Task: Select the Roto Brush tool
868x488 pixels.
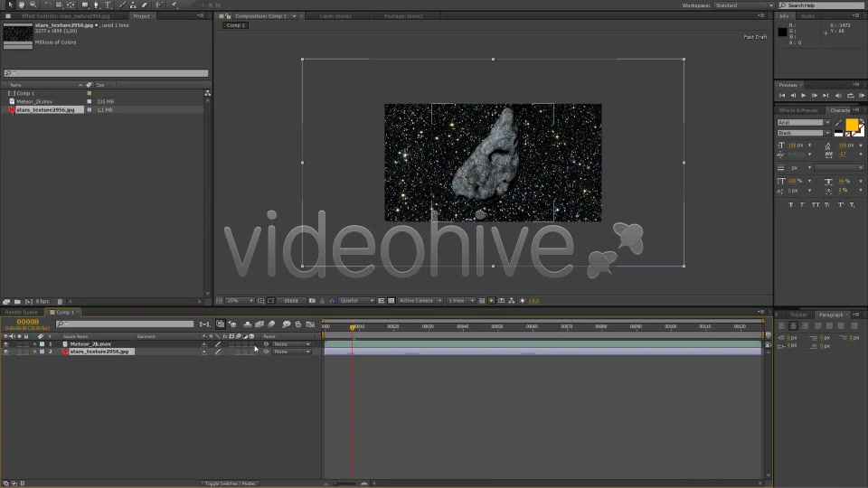Action: (159, 5)
